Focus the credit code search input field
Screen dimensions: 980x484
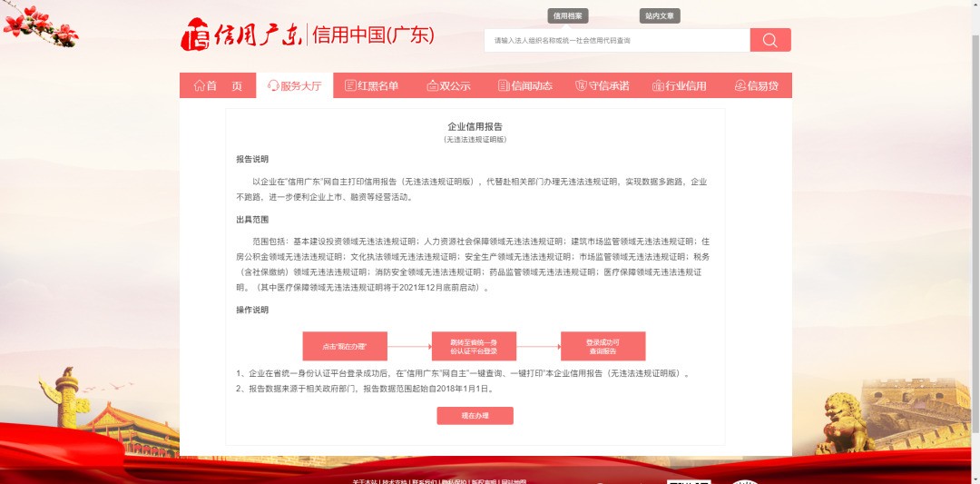[617, 40]
